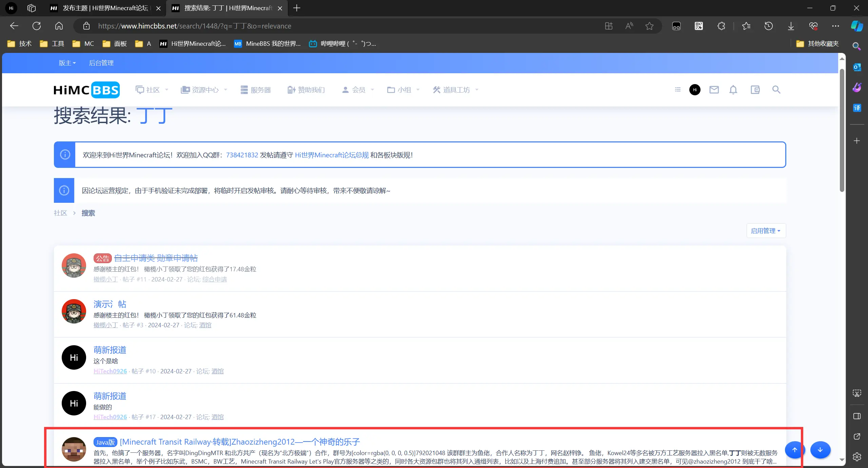
Task: Expand the 道具工坊 menu arrow
Action: pyautogui.click(x=477, y=90)
